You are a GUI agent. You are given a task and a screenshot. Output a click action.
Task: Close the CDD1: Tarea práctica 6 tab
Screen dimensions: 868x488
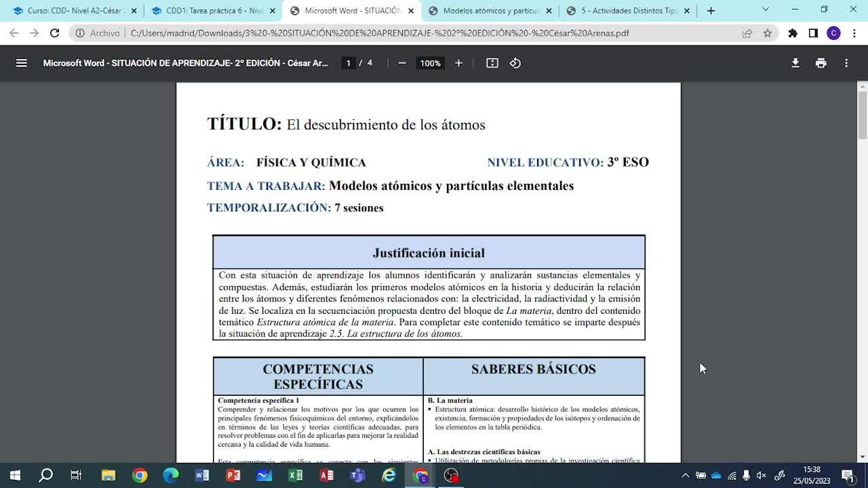click(x=272, y=11)
